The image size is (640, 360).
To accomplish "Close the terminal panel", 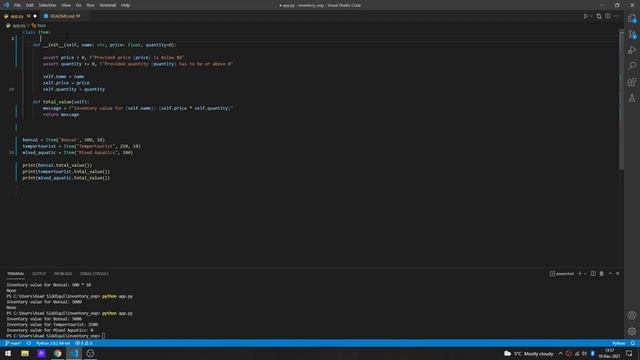I will tap(618, 273).
